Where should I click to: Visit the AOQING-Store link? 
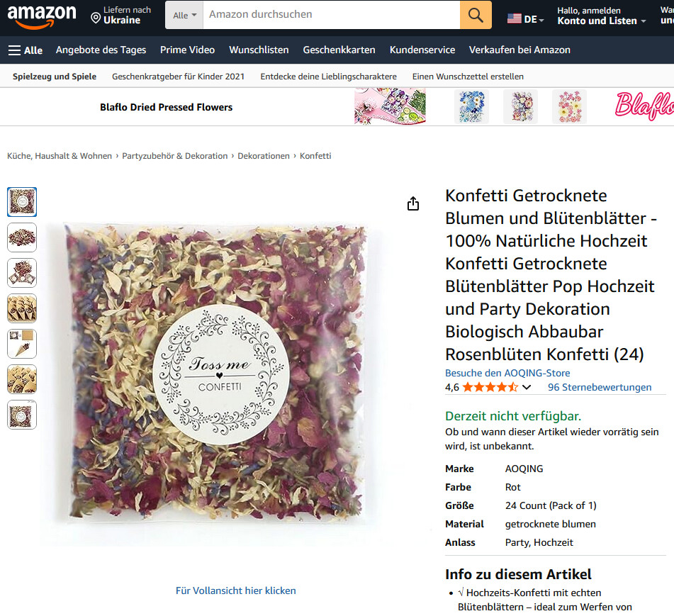[x=507, y=373]
